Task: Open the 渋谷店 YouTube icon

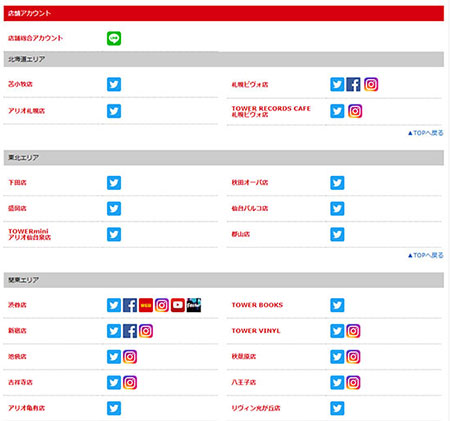Action: [x=178, y=305]
